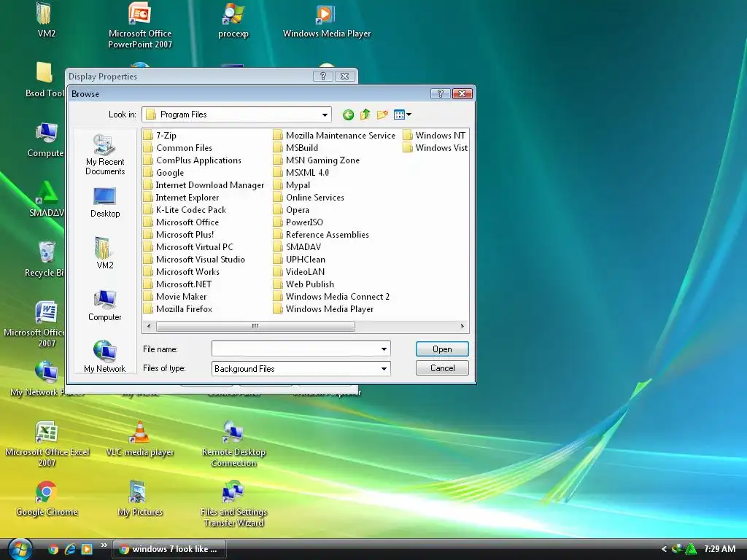Open My Recent Documents in places bar
Screen dimensions: 747x560
tap(105, 155)
